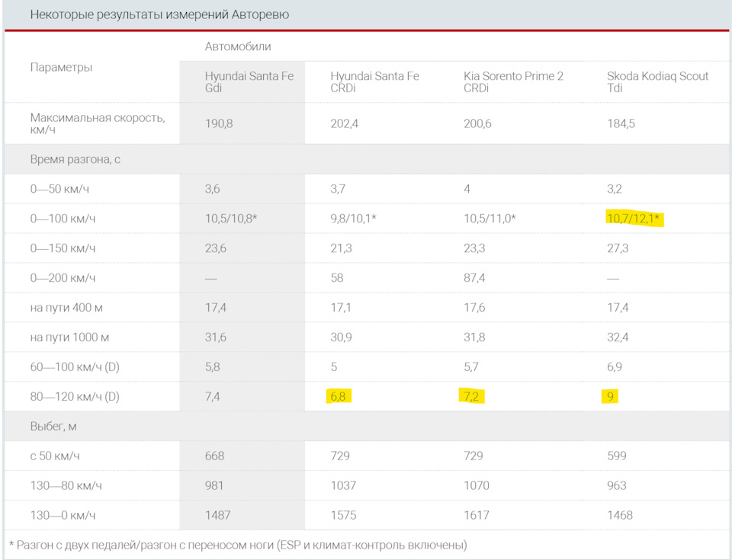
Task: Click the 599 value
Action: [x=617, y=456]
